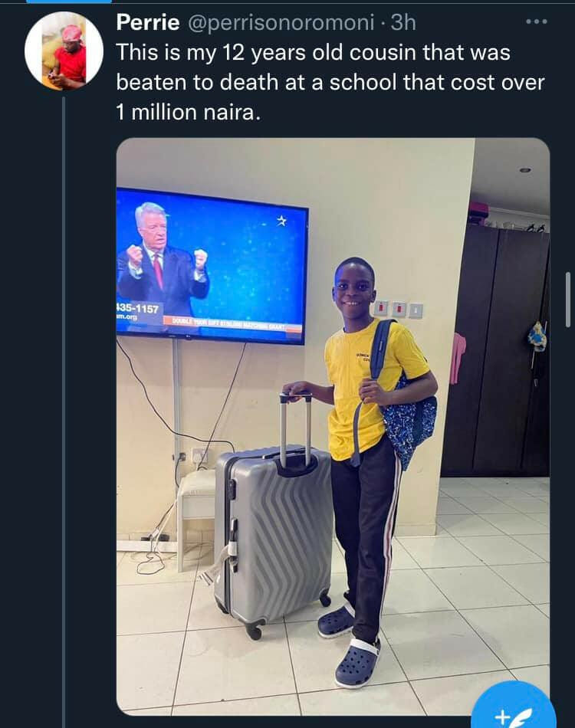Select the blue active tab indicator at top
The width and height of the screenshot is (575, 728).
click(x=69, y=2)
